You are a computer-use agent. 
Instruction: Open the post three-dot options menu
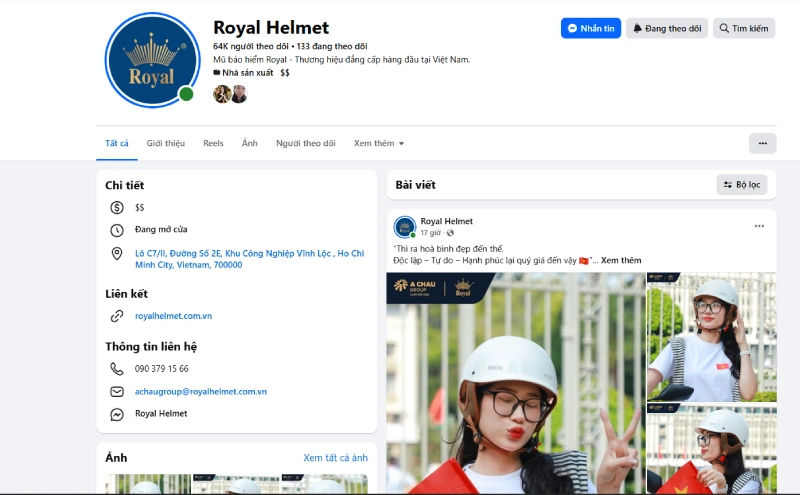[759, 226]
